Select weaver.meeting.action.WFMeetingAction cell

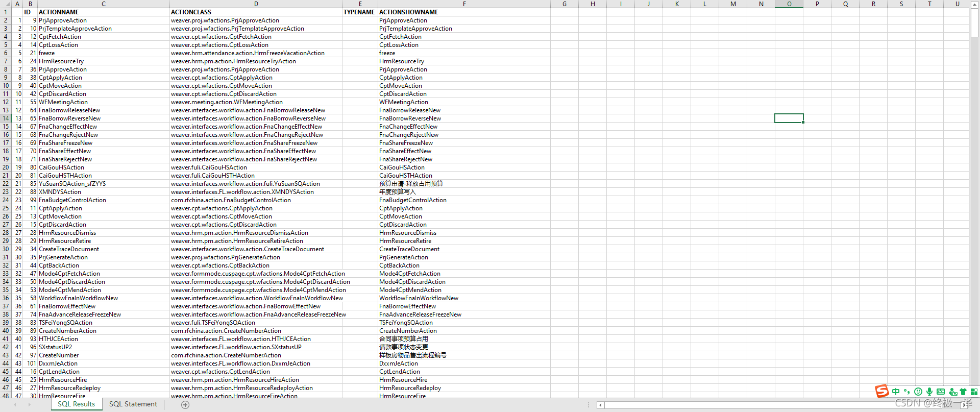point(256,102)
